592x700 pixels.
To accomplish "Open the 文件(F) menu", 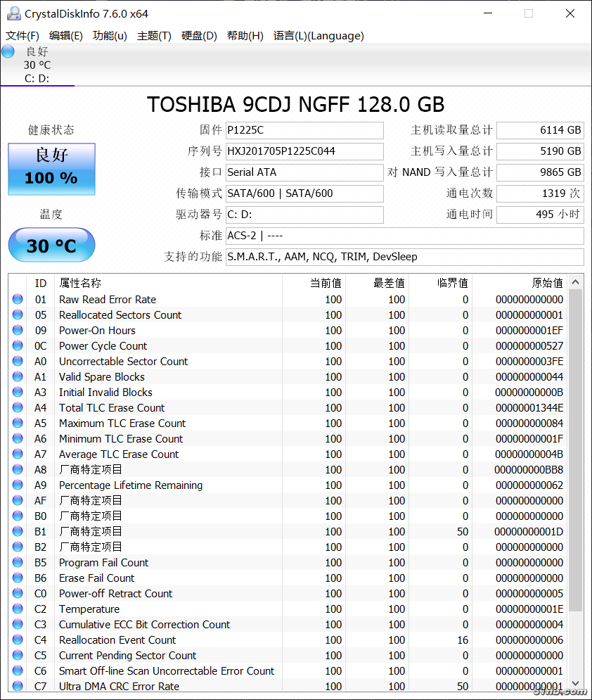I will pyautogui.click(x=22, y=36).
